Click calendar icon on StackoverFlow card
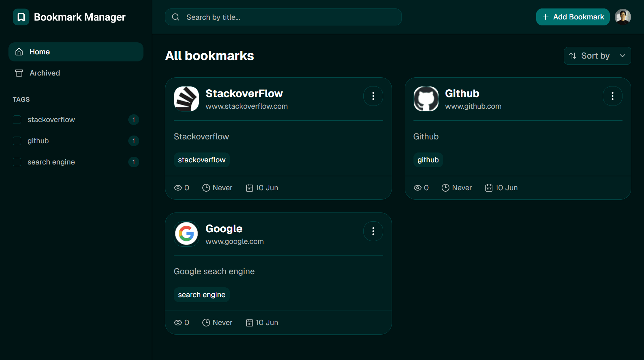This screenshot has height=360, width=644. click(x=250, y=188)
